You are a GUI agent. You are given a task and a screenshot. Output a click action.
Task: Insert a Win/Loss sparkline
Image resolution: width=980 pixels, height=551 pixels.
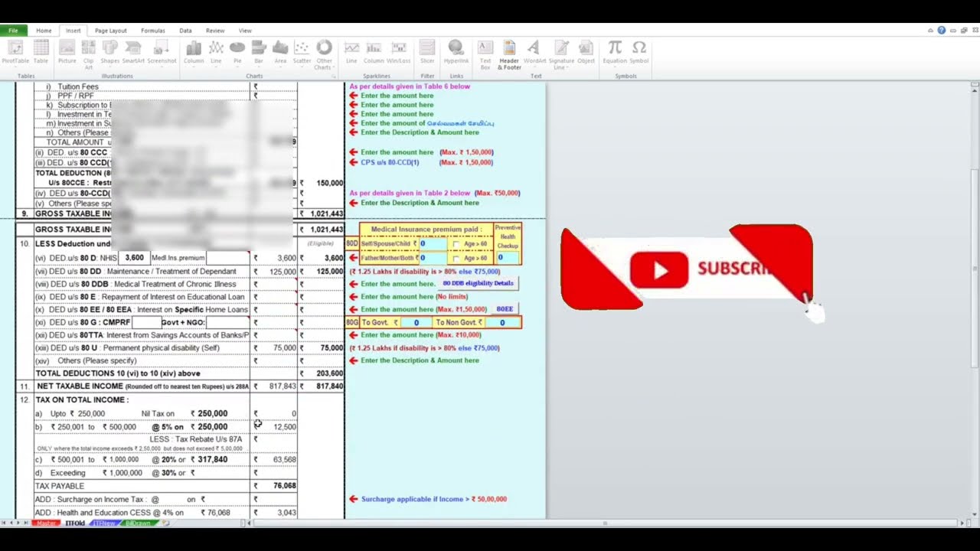(399, 52)
